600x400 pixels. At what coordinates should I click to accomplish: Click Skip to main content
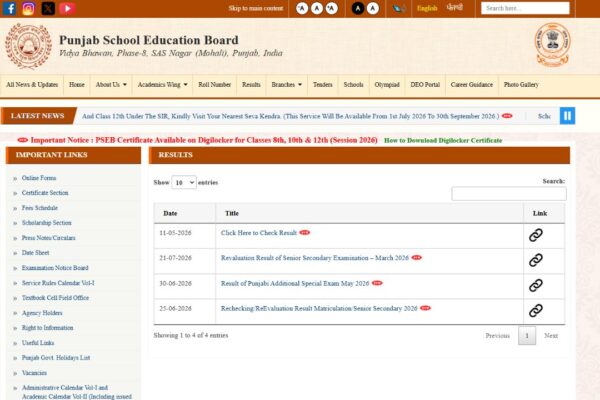(x=256, y=8)
